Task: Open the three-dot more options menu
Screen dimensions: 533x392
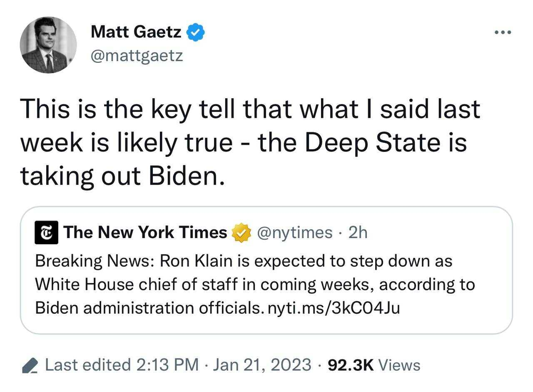Action: 503,32
